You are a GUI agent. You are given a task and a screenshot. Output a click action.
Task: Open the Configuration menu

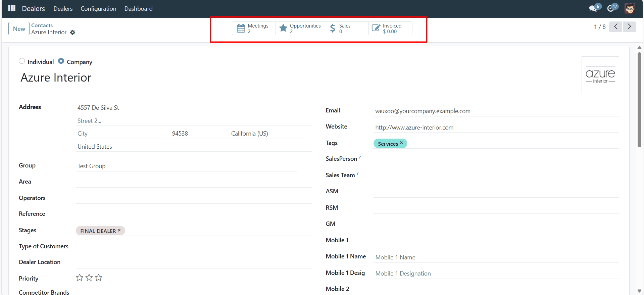98,9
